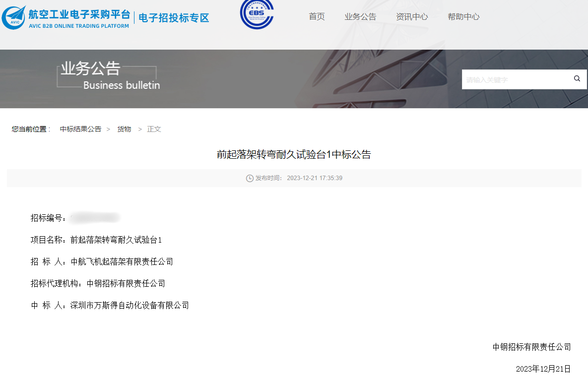
Task: Click the publish time 2023-12-21 17:35:39
Action: pyautogui.click(x=315, y=178)
